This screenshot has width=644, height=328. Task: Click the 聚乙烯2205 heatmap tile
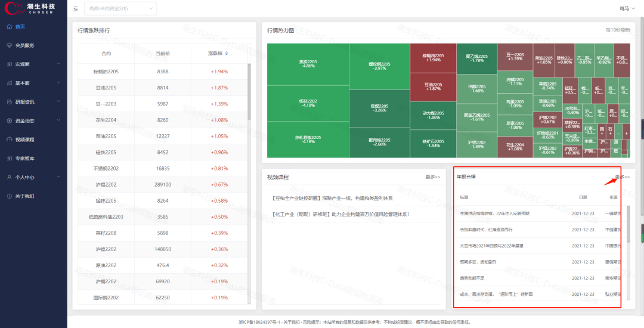pos(477,58)
